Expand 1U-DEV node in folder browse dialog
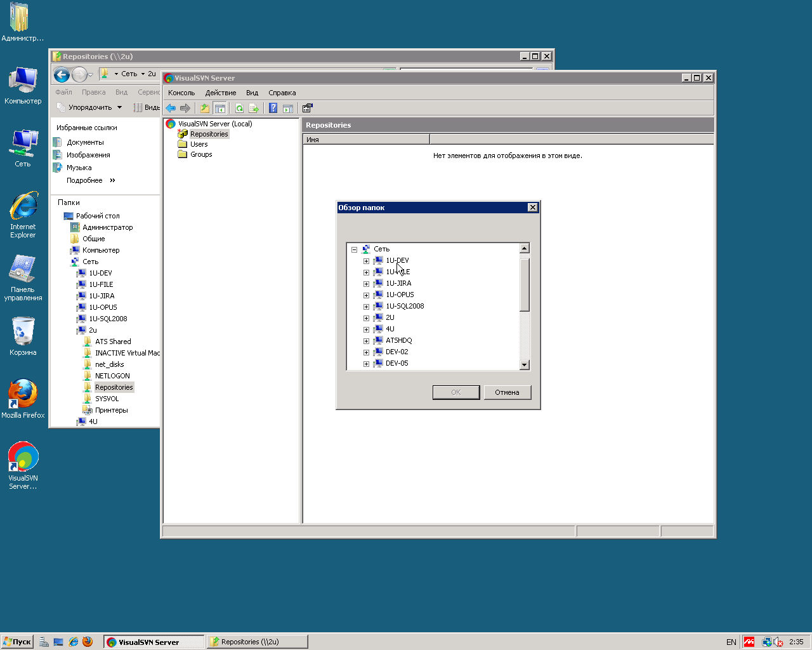Viewport: 812px width, 650px height. click(x=366, y=261)
